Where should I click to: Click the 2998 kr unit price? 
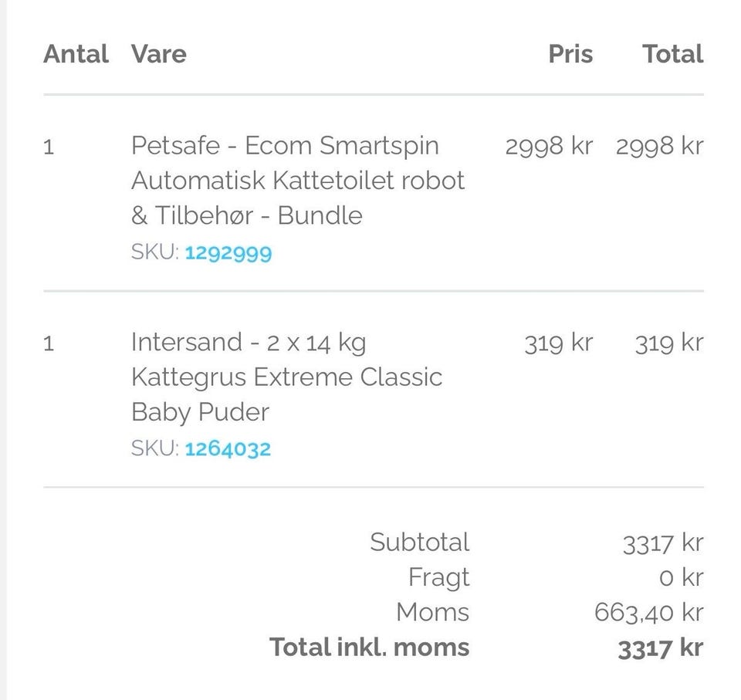pyautogui.click(x=549, y=146)
